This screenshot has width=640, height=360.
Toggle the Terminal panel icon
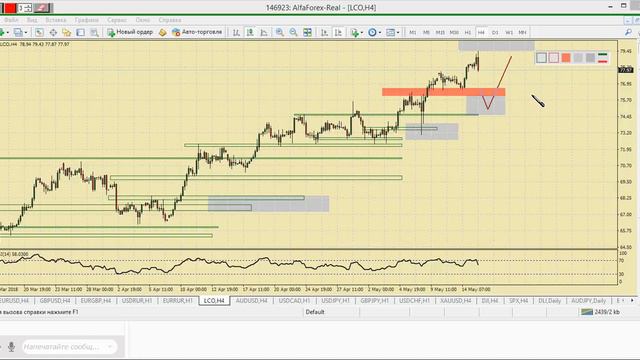coord(80,32)
